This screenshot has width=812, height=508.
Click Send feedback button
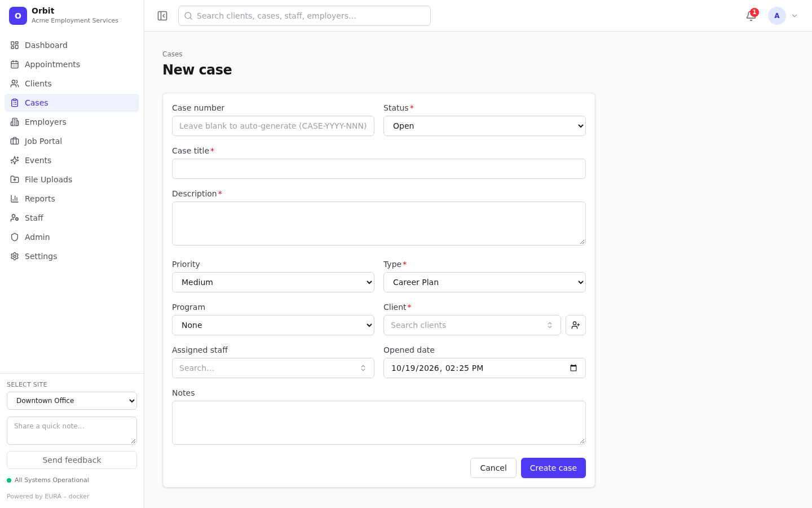[x=72, y=460]
